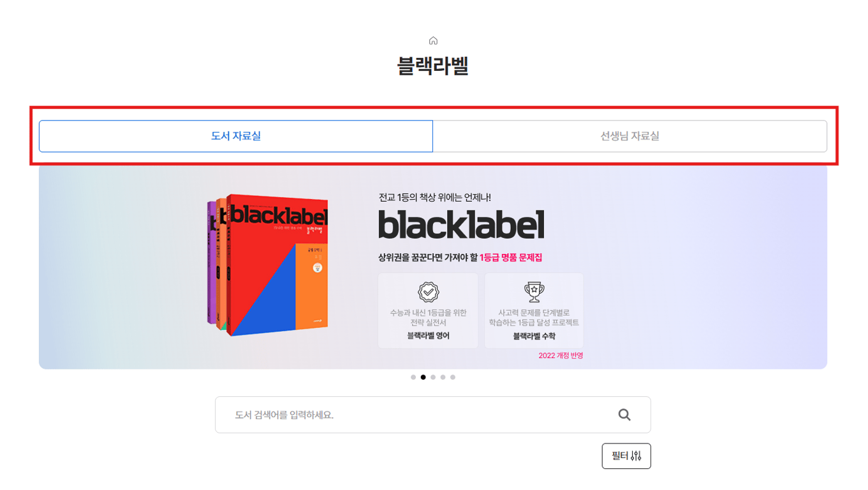
Task: Open the 블랙라벨 영어 card
Action: pyautogui.click(x=428, y=311)
